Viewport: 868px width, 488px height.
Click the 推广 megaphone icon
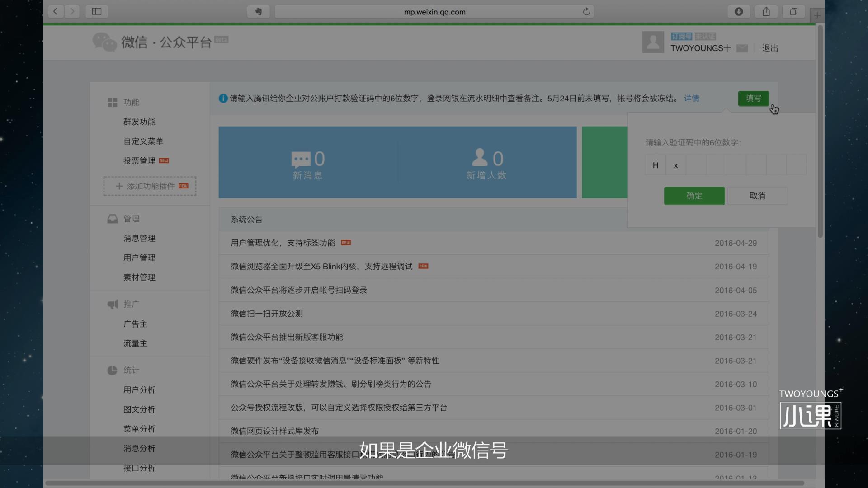tap(112, 304)
